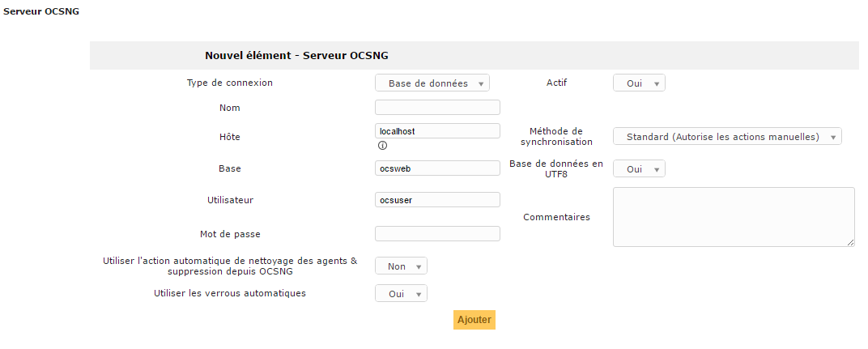Click the Base field containing ocsweb

437,168
